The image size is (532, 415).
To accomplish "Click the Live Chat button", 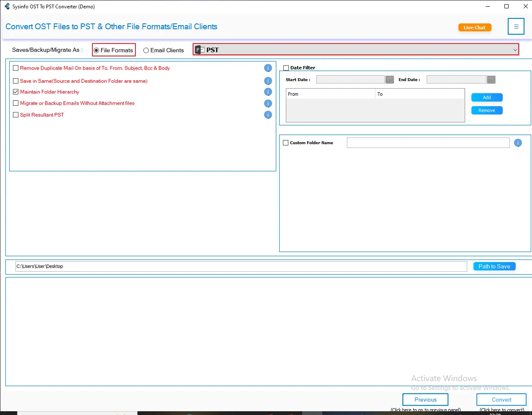I will coord(475,28).
